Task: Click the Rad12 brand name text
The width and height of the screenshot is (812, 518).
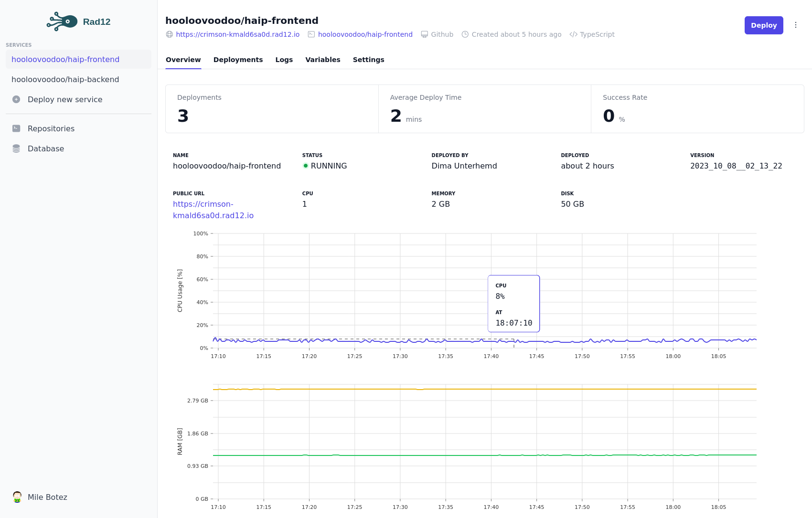Action: pos(96,21)
